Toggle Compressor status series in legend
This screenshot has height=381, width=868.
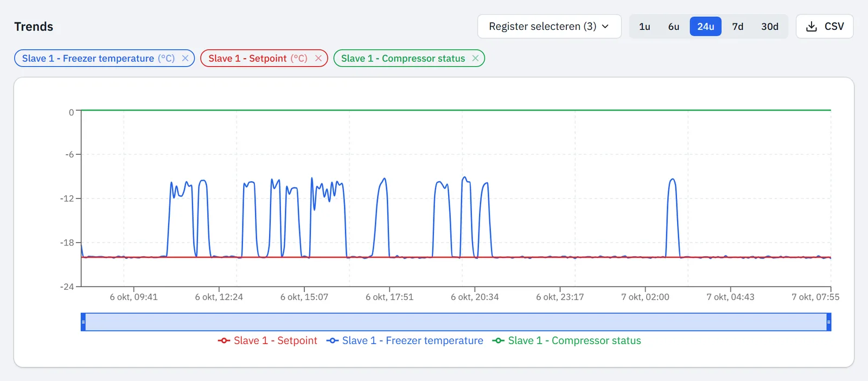coord(566,340)
